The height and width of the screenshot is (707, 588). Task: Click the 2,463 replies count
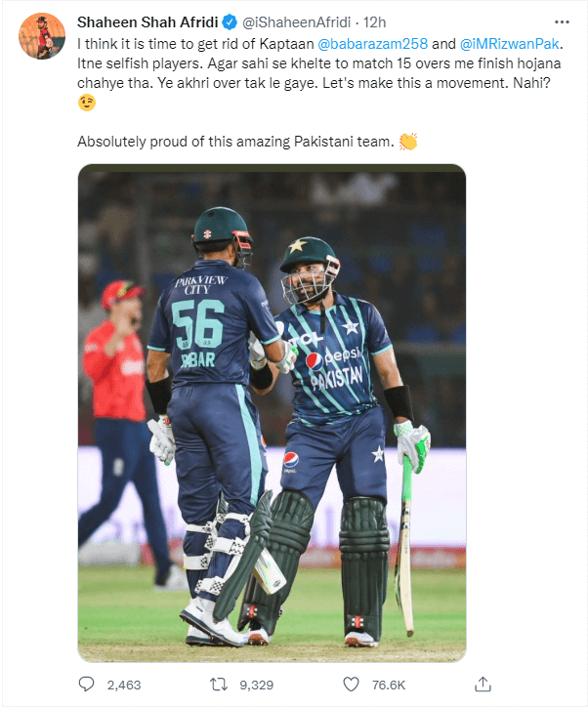[x=124, y=685]
